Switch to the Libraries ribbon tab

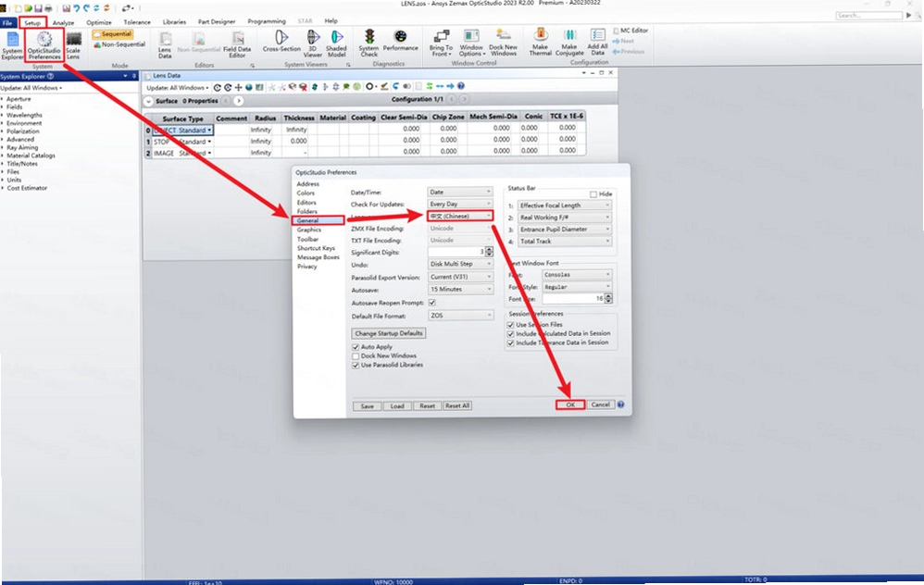pos(174,22)
